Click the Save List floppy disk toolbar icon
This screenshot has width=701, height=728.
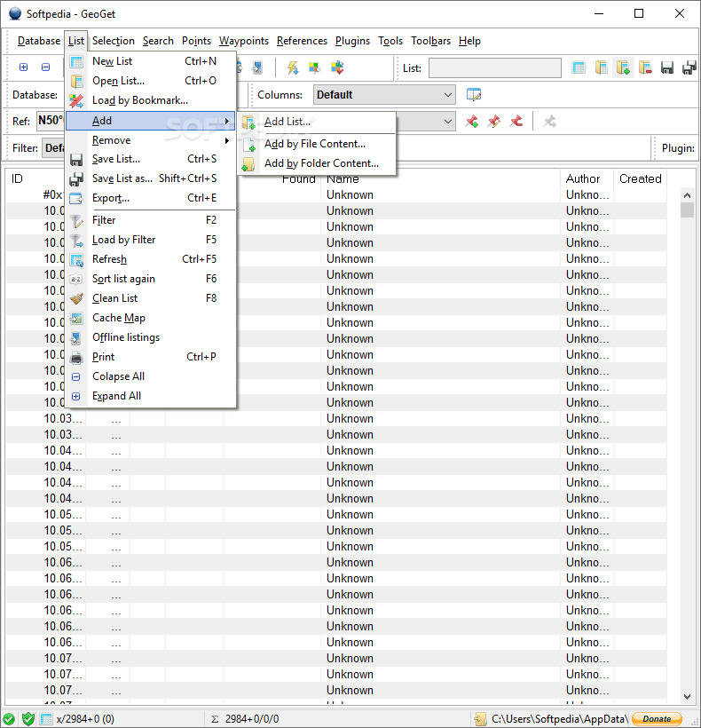point(667,67)
